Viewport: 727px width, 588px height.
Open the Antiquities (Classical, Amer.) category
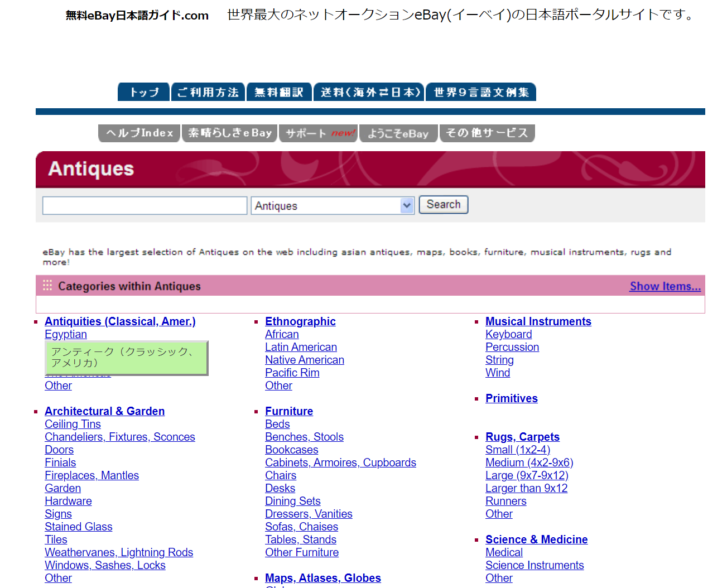(120, 321)
